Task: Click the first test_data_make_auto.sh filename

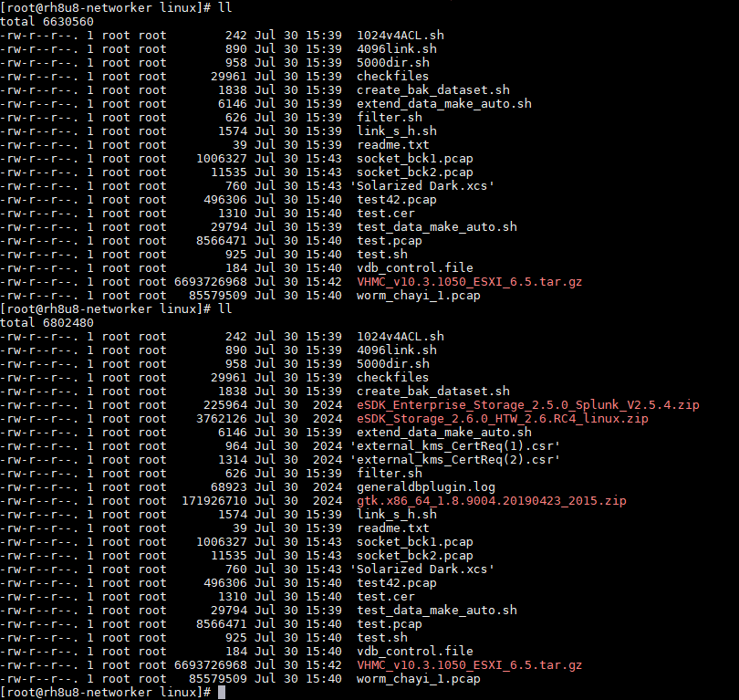Action: (437, 227)
